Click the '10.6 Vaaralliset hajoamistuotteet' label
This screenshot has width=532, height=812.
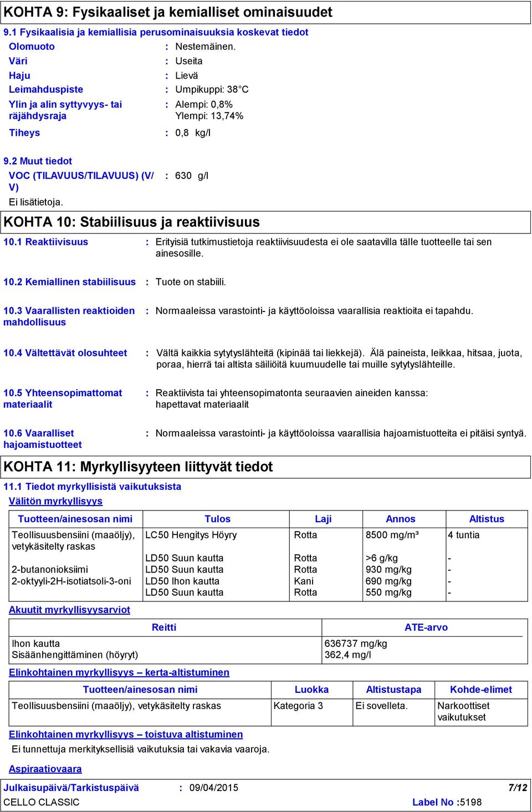pyautogui.click(x=43, y=439)
